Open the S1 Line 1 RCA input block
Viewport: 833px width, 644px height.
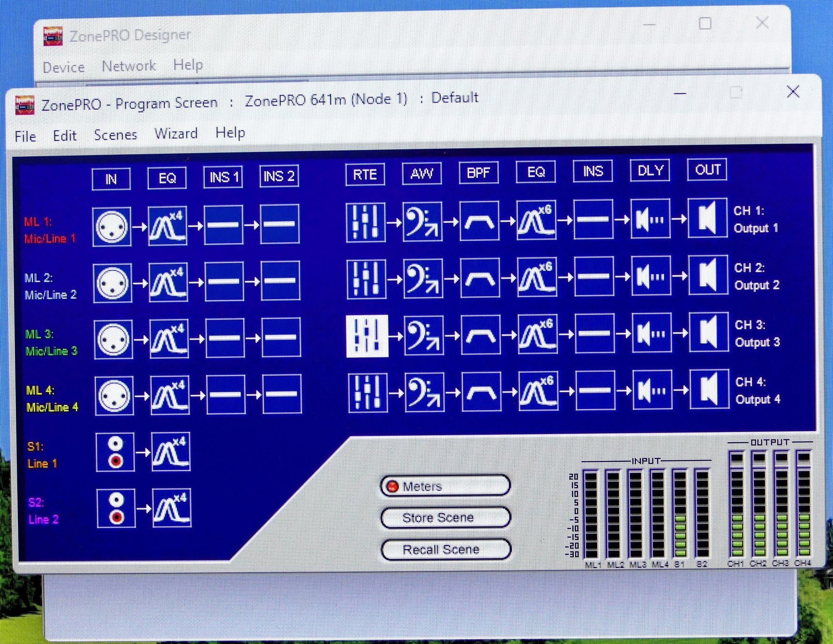(x=115, y=452)
